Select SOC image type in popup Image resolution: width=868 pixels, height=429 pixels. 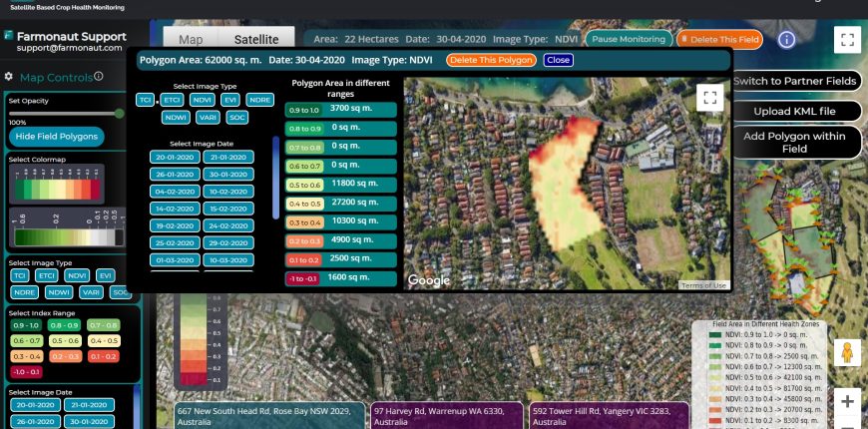click(x=236, y=118)
